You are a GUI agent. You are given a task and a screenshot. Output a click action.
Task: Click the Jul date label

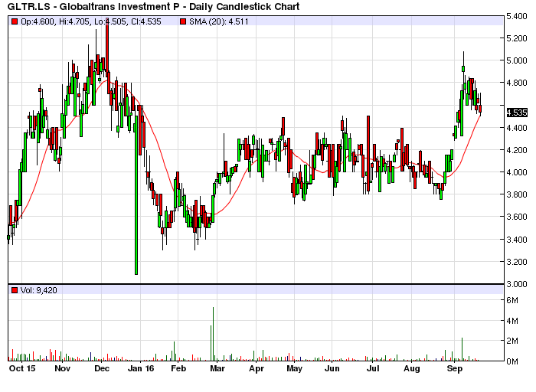click(373, 368)
